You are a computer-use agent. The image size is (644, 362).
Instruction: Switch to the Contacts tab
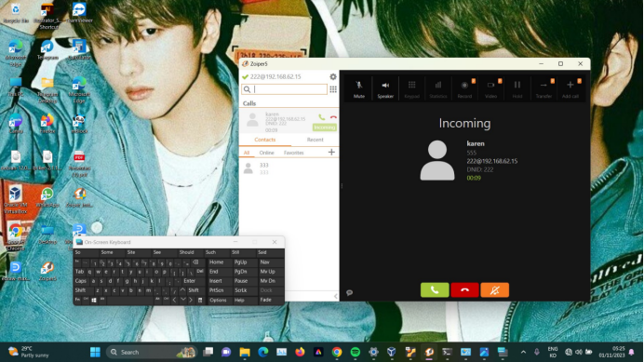point(265,140)
